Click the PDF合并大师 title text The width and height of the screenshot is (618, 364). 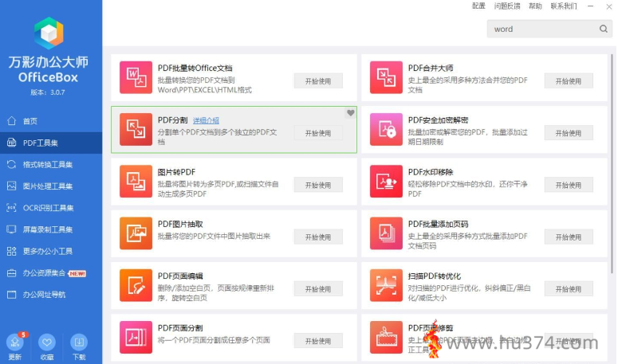click(x=431, y=68)
